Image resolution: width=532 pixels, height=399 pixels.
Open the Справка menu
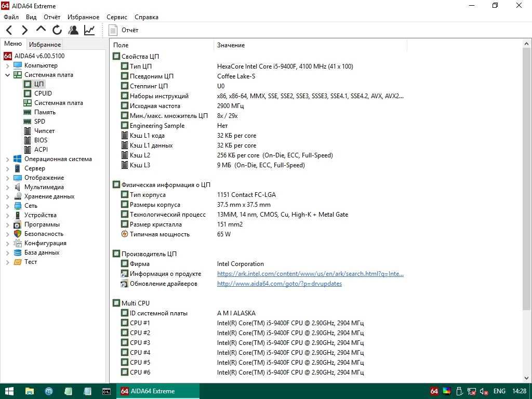click(x=146, y=17)
